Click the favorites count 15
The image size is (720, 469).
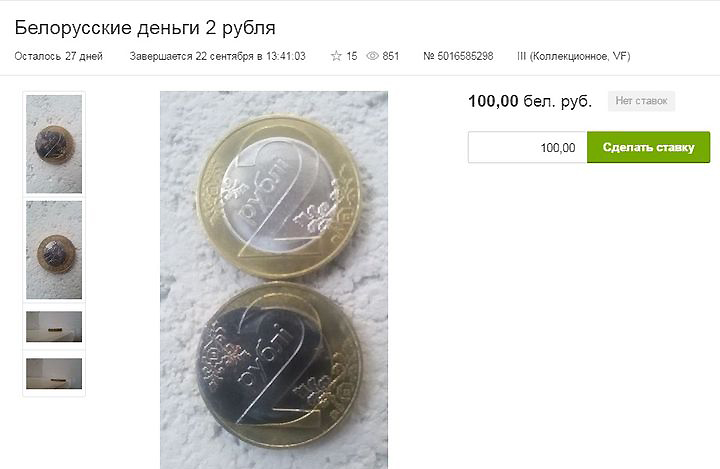pyautogui.click(x=352, y=56)
